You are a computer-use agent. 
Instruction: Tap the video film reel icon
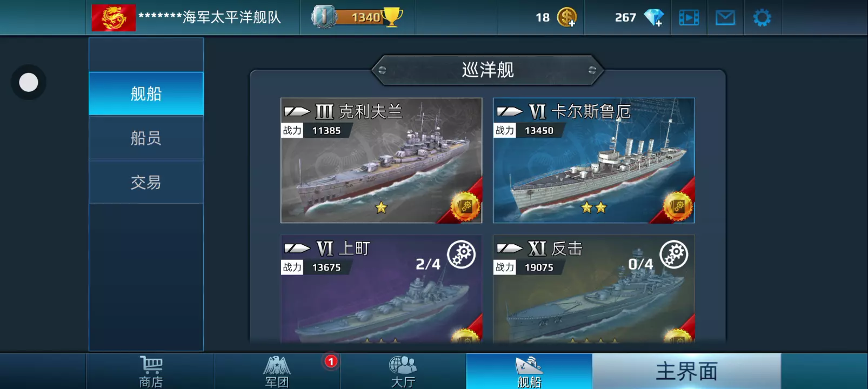coord(689,18)
